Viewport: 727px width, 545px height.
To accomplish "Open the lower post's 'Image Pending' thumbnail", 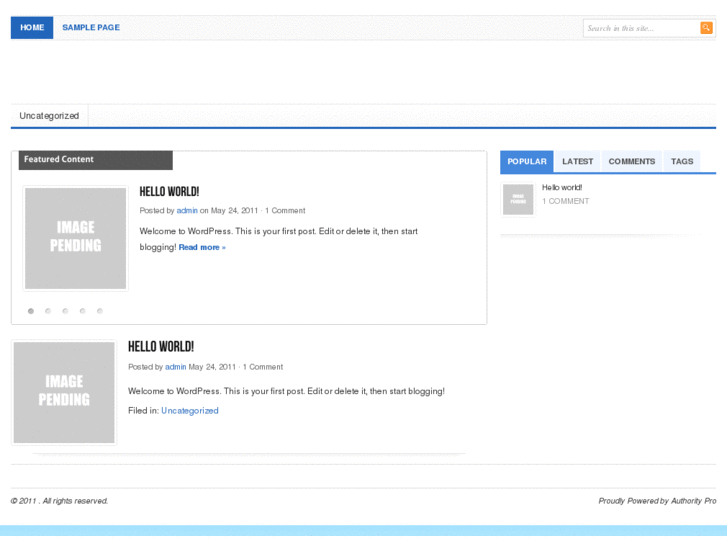I will 64,392.
